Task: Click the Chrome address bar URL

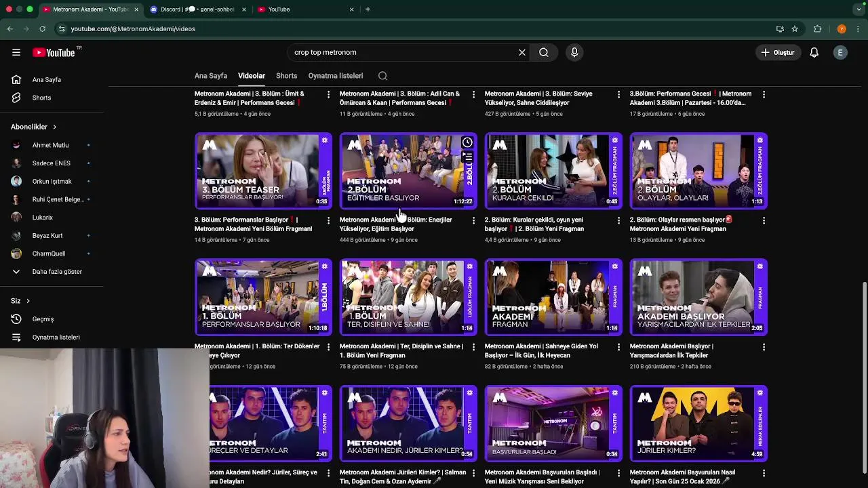Action: pos(133,28)
